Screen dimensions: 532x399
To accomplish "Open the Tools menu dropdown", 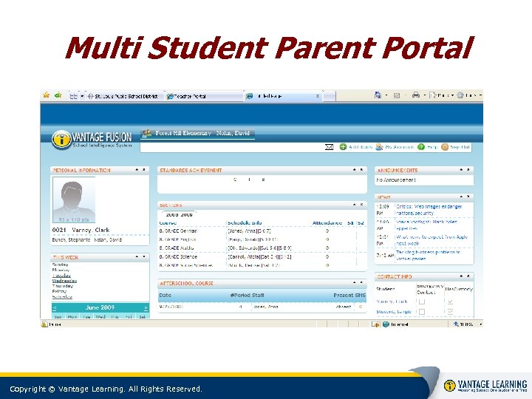I will pos(469,95).
